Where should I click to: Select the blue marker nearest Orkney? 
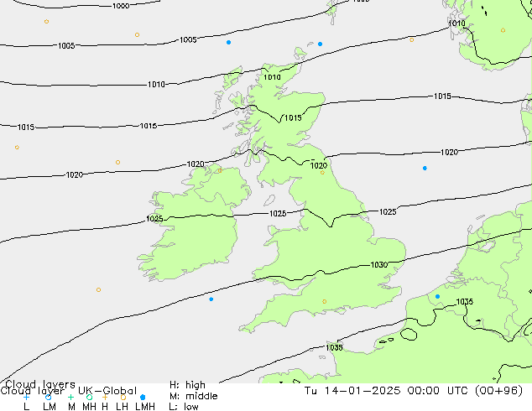point(320,44)
